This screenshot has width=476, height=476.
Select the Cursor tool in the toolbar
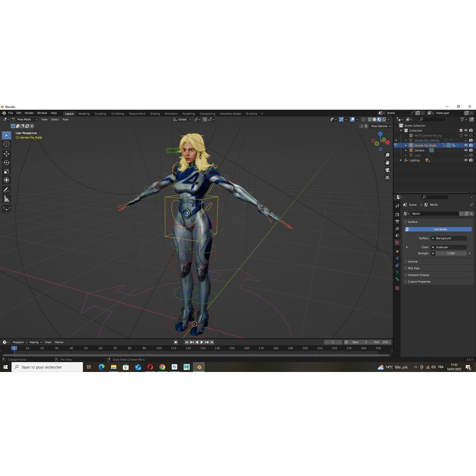click(6, 144)
